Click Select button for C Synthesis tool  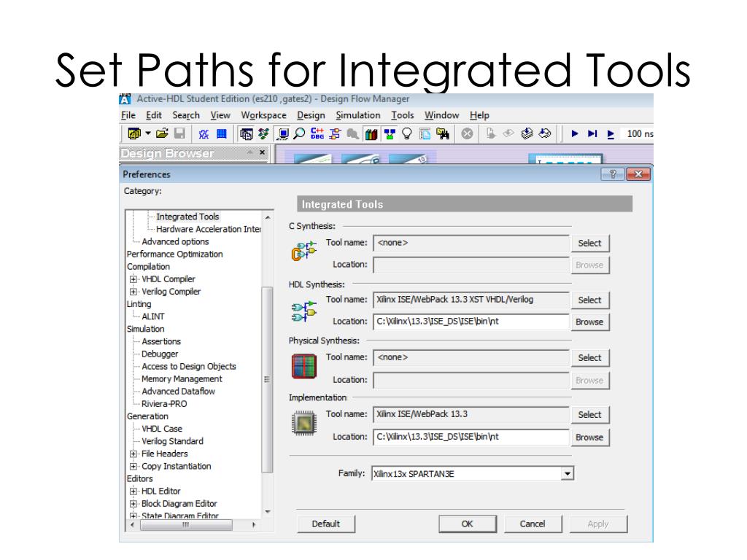click(589, 243)
